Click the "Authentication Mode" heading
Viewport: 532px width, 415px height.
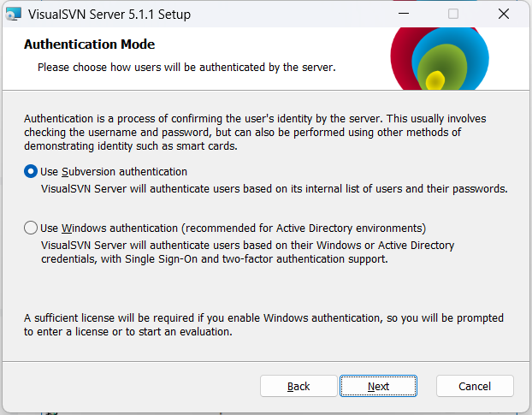pos(89,44)
